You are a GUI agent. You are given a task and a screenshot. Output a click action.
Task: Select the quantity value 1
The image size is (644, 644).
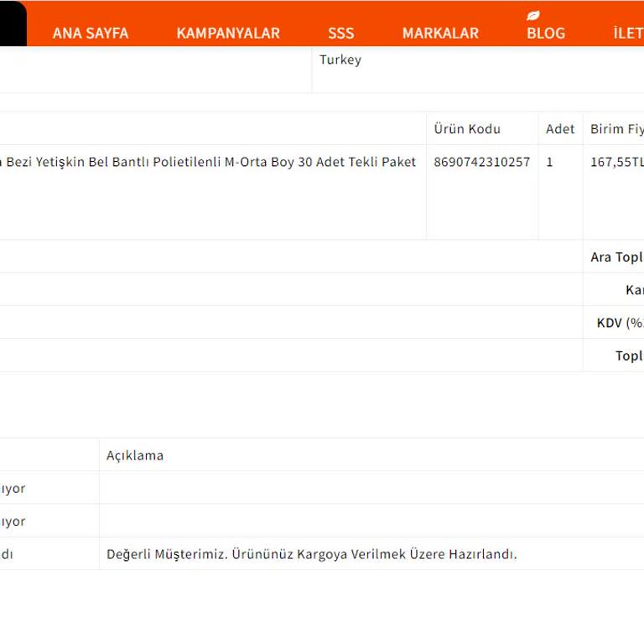tap(549, 162)
